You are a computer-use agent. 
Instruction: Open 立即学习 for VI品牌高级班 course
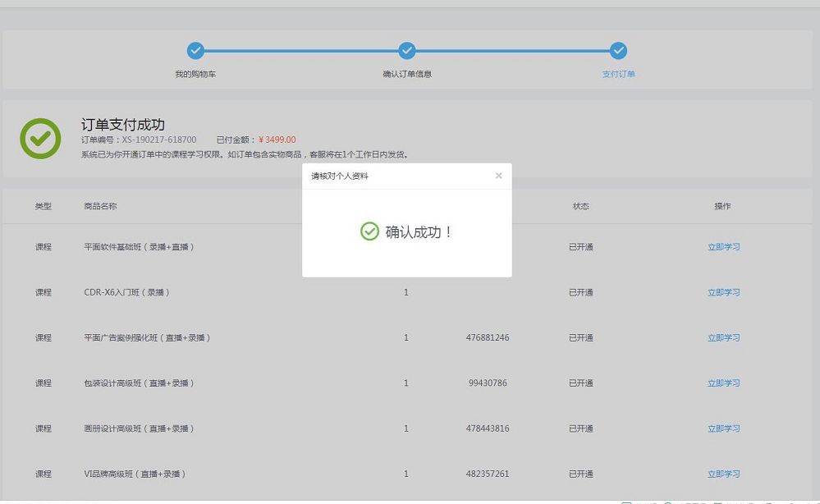[x=723, y=474]
